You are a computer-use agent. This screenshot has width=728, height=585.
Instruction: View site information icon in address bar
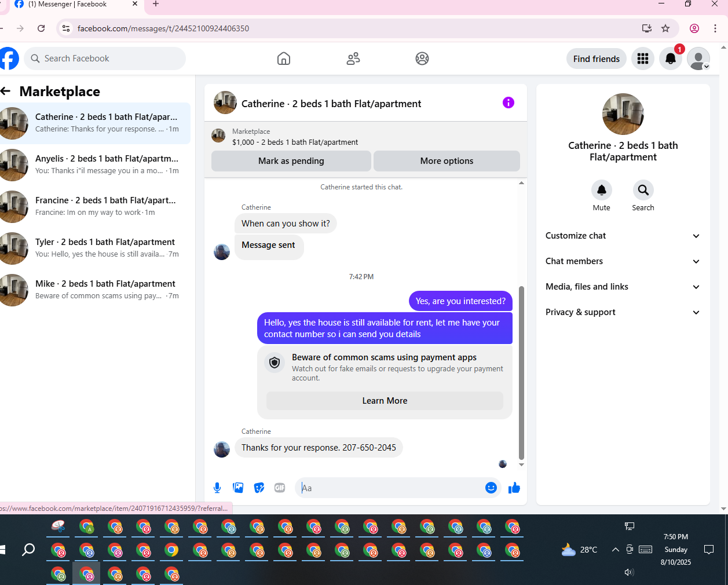[x=66, y=28]
